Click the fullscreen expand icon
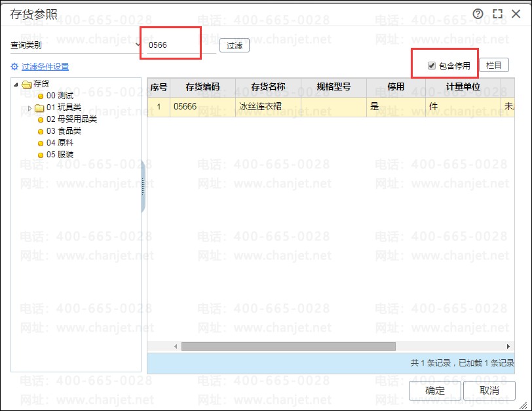This screenshot has width=532, height=411. (497, 13)
